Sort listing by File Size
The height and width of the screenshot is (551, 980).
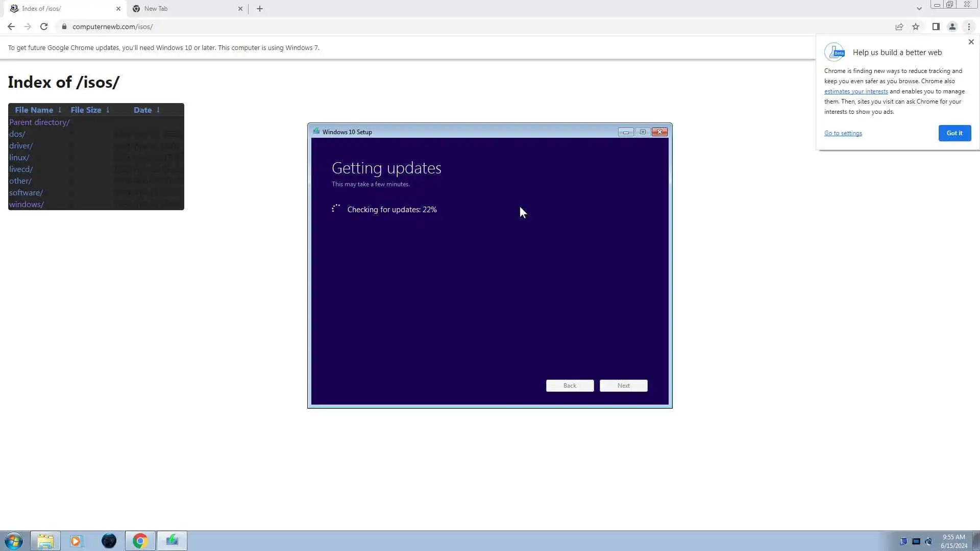86,110
